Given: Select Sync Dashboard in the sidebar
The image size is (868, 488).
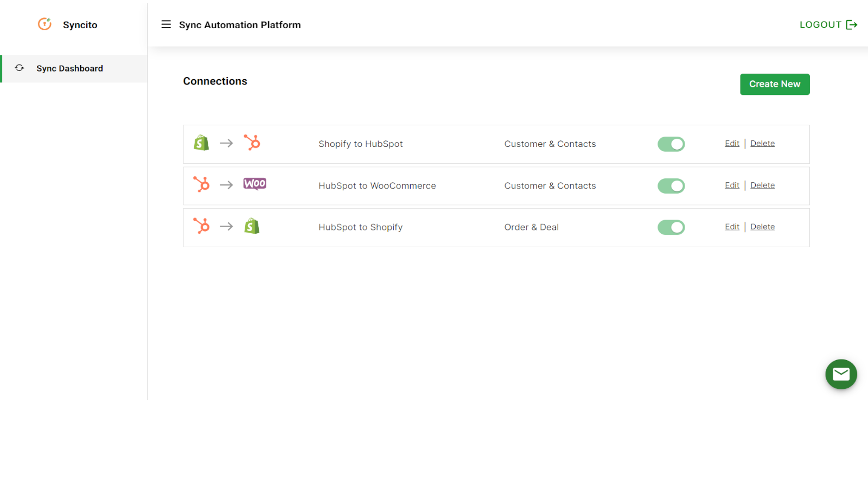Looking at the screenshot, I should click(x=69, y=68).
